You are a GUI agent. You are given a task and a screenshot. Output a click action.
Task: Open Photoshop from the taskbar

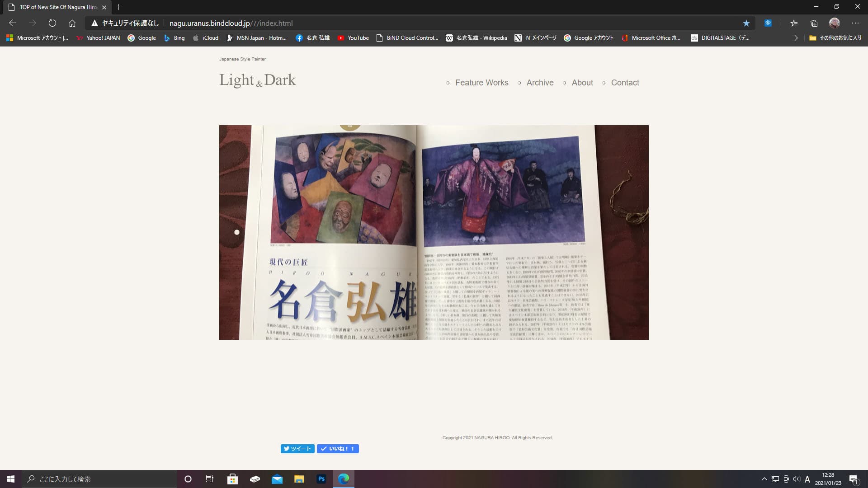point(321,479)
